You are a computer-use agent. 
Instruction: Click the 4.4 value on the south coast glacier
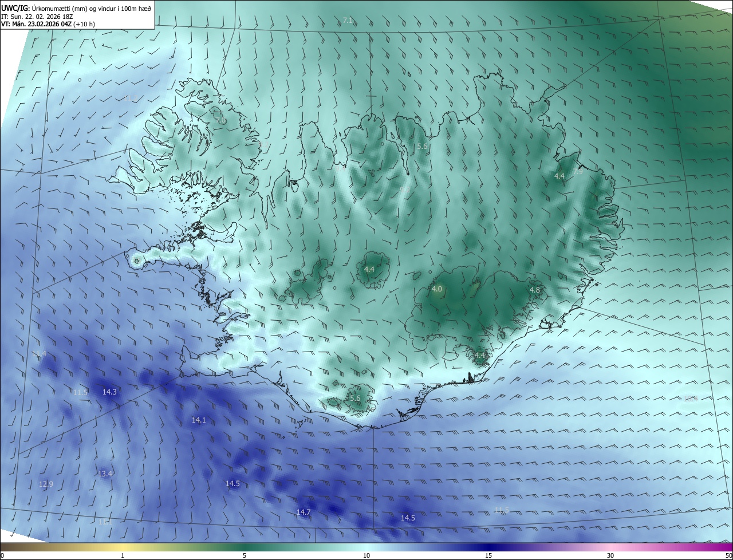[479, 355]
